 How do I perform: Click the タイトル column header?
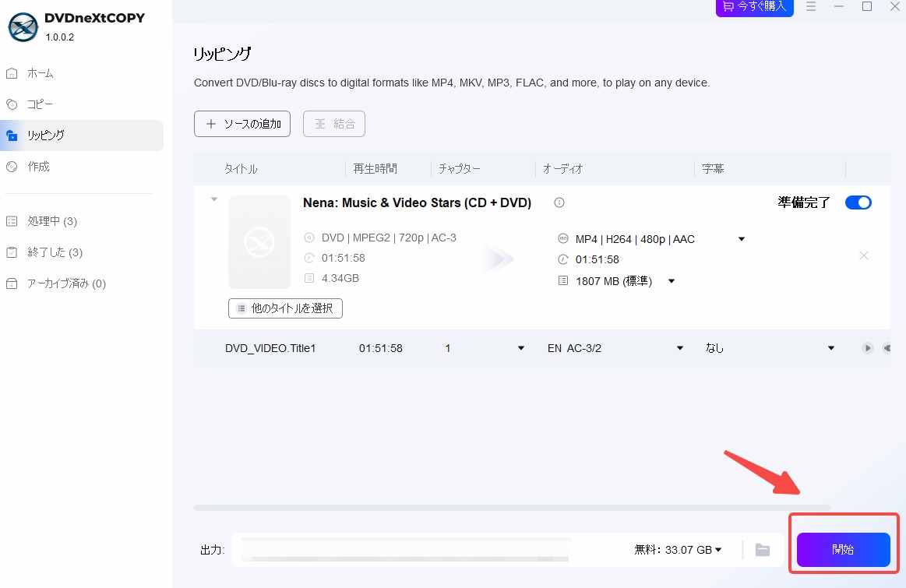tap(241, 169)
